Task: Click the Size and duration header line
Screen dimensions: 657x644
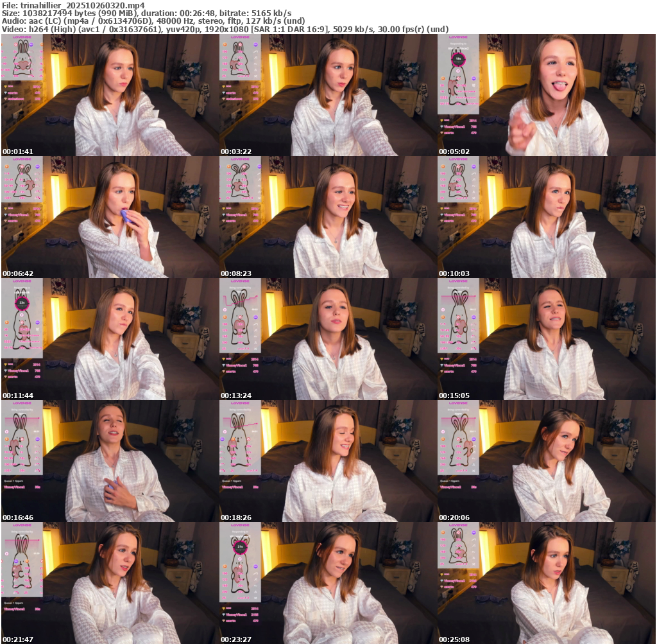Action: [147, 13]
